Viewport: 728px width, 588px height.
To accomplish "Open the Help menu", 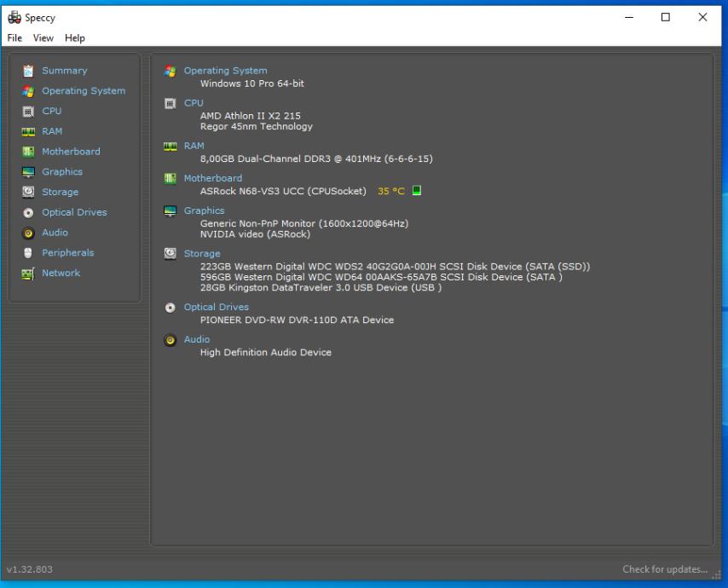I will (x=75, y=38).
